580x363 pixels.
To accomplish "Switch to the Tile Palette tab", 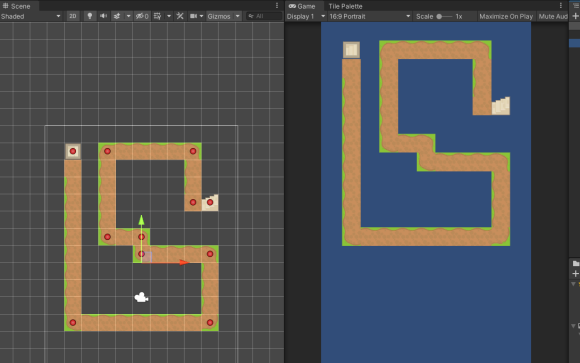I will point(345,6).
